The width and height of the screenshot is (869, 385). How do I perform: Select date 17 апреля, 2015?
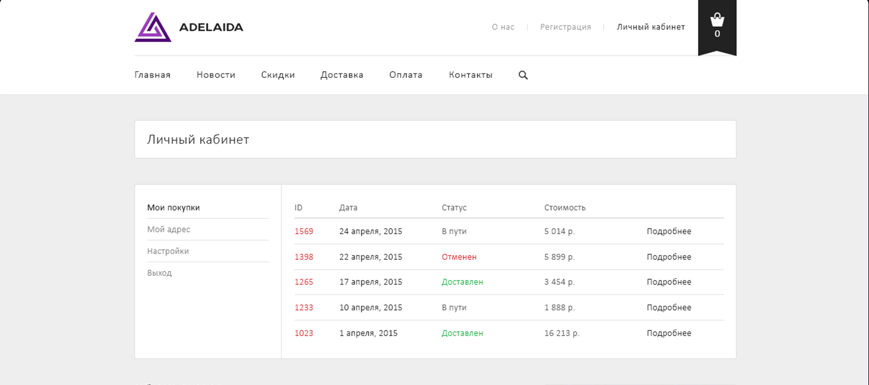[x=371, y=282]
